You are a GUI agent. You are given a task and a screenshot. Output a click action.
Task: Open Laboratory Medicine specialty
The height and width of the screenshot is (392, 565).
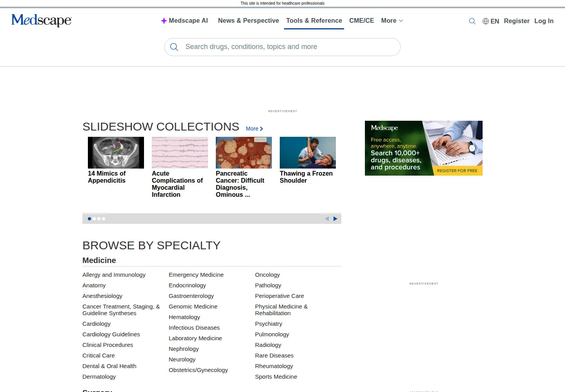[195, 338]
